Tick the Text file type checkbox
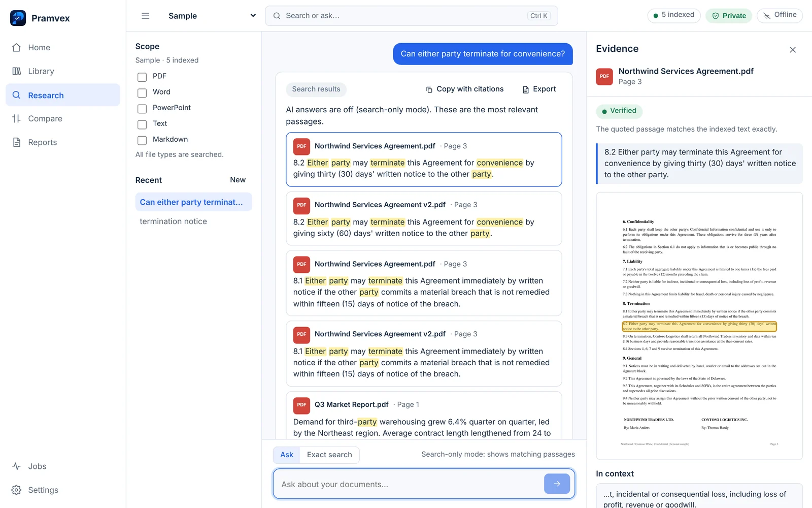Viewport: 812px width, 508px height. tap(142, 124)
